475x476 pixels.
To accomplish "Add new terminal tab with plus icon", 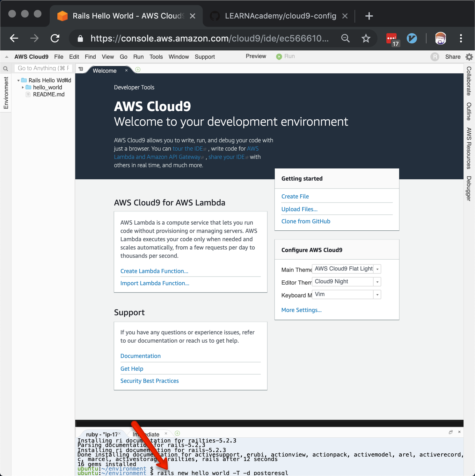I will coord(178,433).
